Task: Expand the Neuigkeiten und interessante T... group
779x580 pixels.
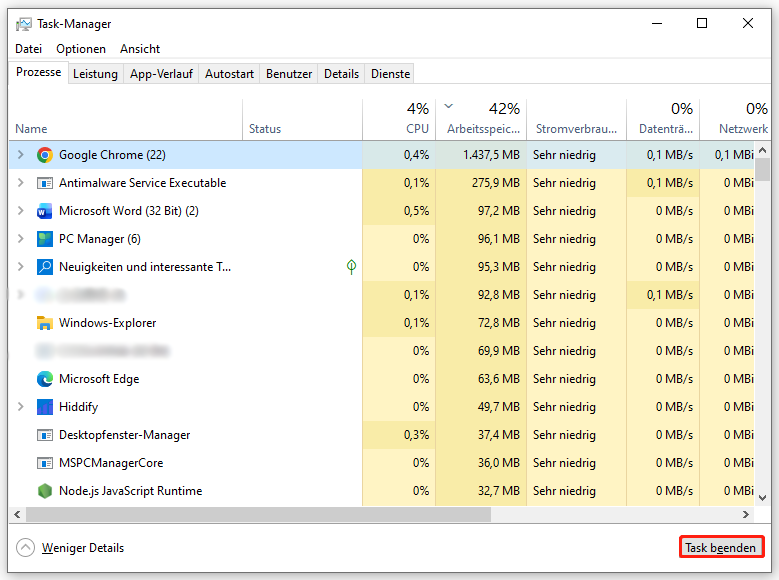Action: [x=20, y=266]
